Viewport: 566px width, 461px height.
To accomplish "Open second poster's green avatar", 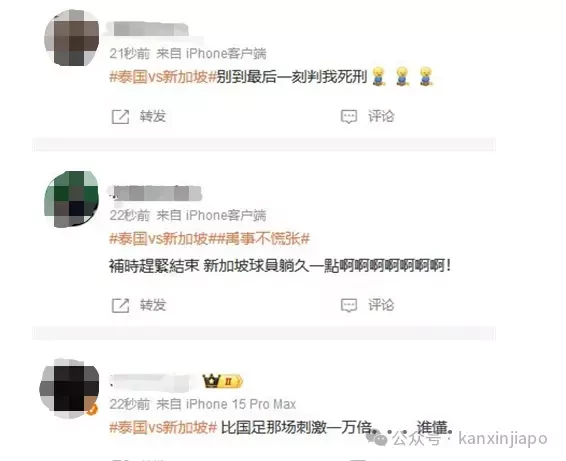I will point(71,199).
